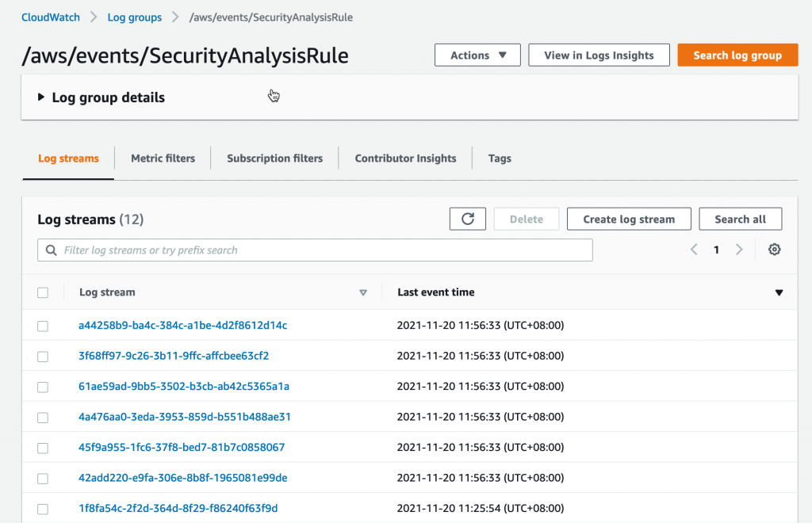Viewport: 812px width, 523px height.
Task: View the Tags tab
Action: click(x=500, y=158)
